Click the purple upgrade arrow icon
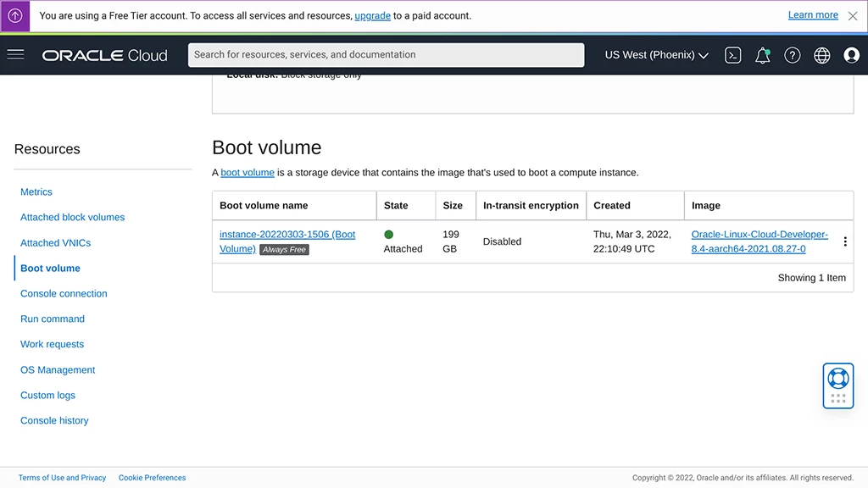 pos(15,16)
